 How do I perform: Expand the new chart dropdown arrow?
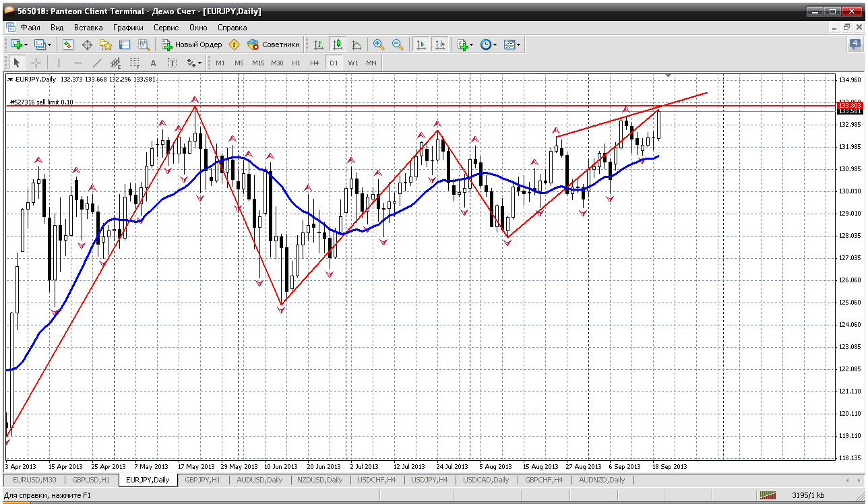[26, 44]
